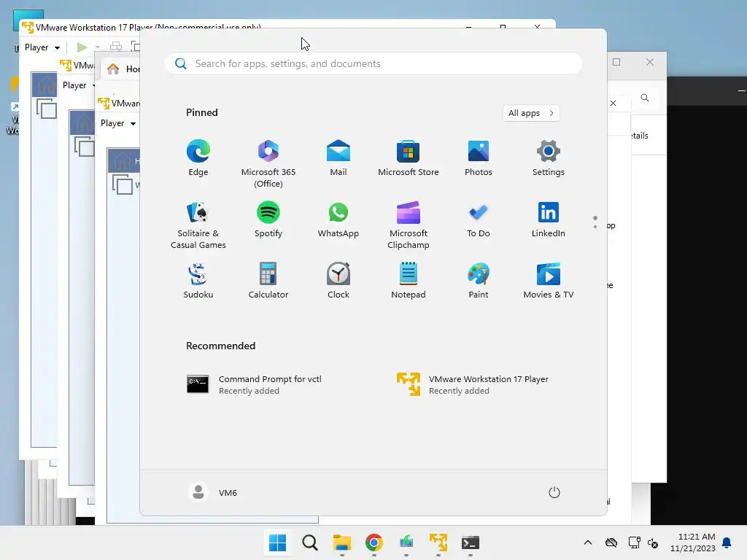Go to next page of pinned apps
Image resolution: width=747 pixels, height=560 pixels.
(x=595, y=227)
